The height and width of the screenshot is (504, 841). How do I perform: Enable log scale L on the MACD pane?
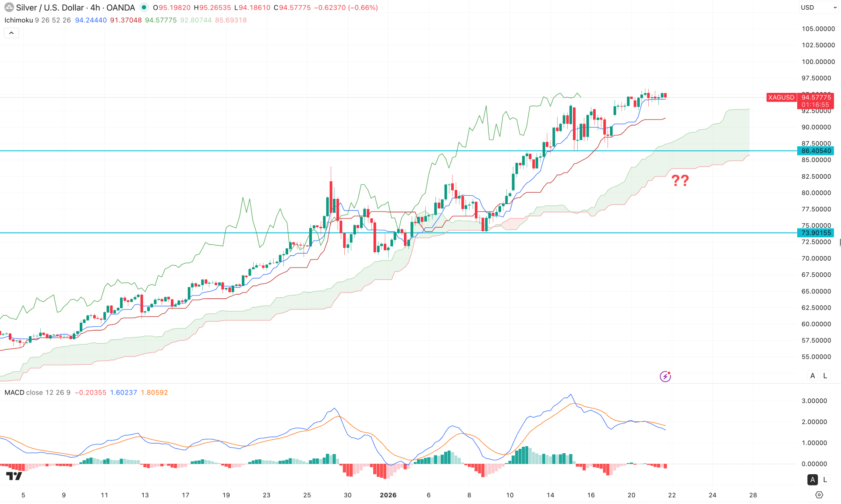tap(825, 480)
